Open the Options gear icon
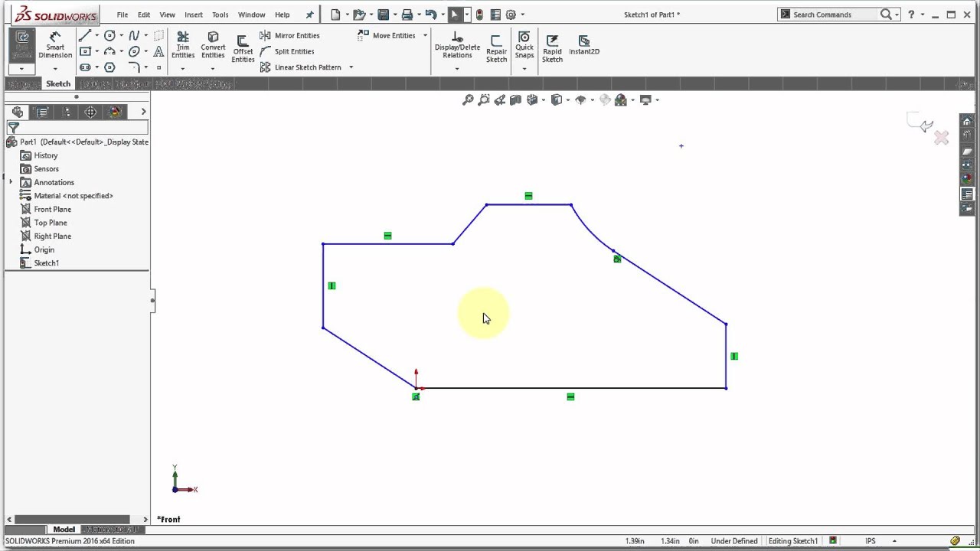The width and height of the screenshot is (980, 551). click(511, 15)
